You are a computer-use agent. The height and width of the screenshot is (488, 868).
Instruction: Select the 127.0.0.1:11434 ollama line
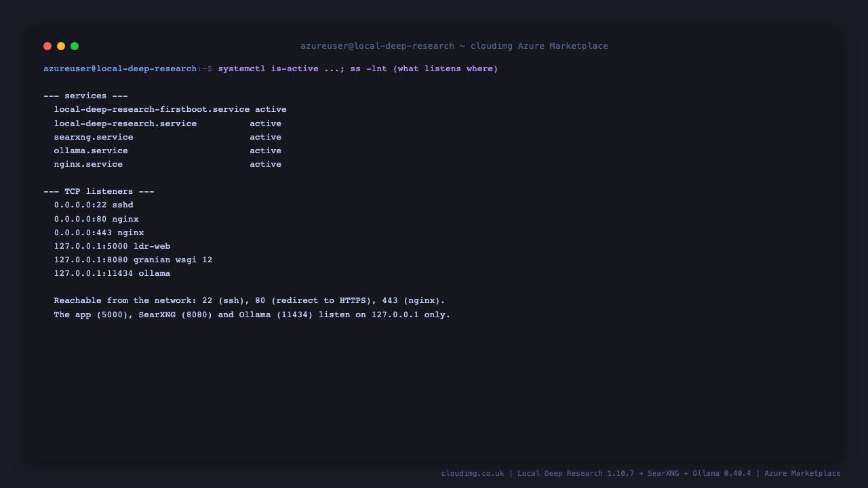point(112,273)
